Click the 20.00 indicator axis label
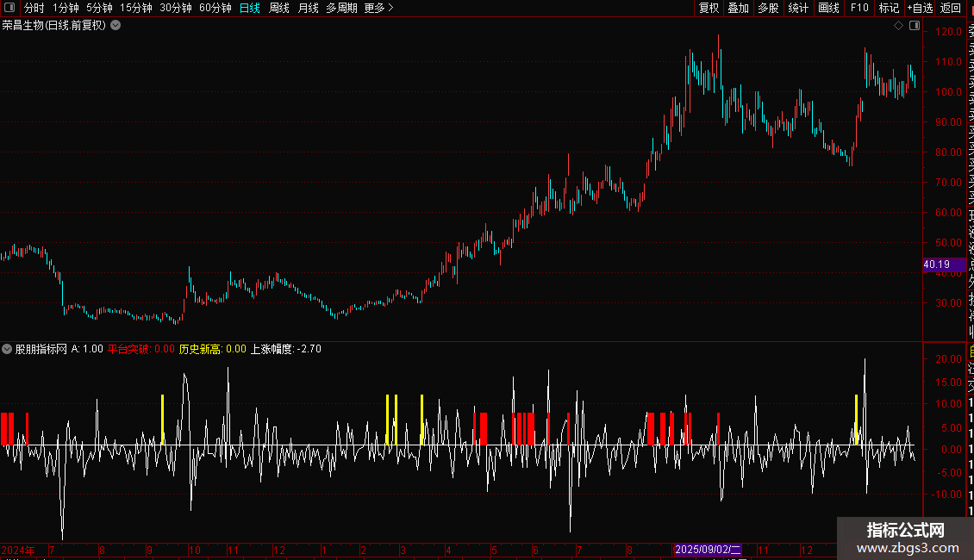Screen dimensions: 974x560 (948, 359)
